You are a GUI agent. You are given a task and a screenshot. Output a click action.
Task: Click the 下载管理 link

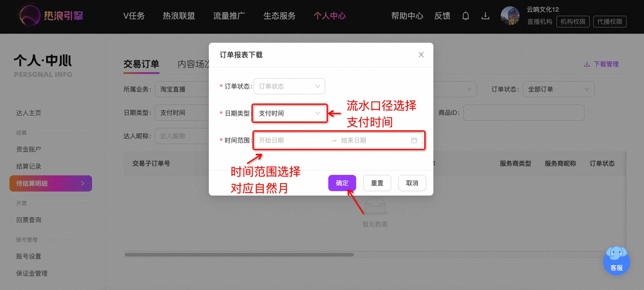tap(601, 64)
